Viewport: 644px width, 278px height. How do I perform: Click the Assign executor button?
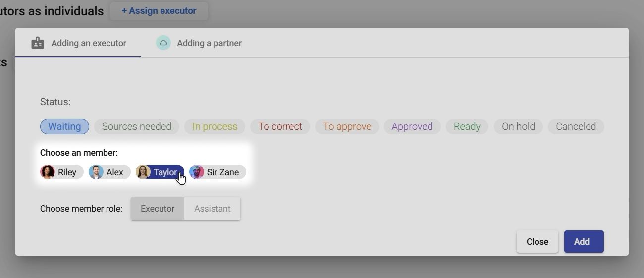159,11
